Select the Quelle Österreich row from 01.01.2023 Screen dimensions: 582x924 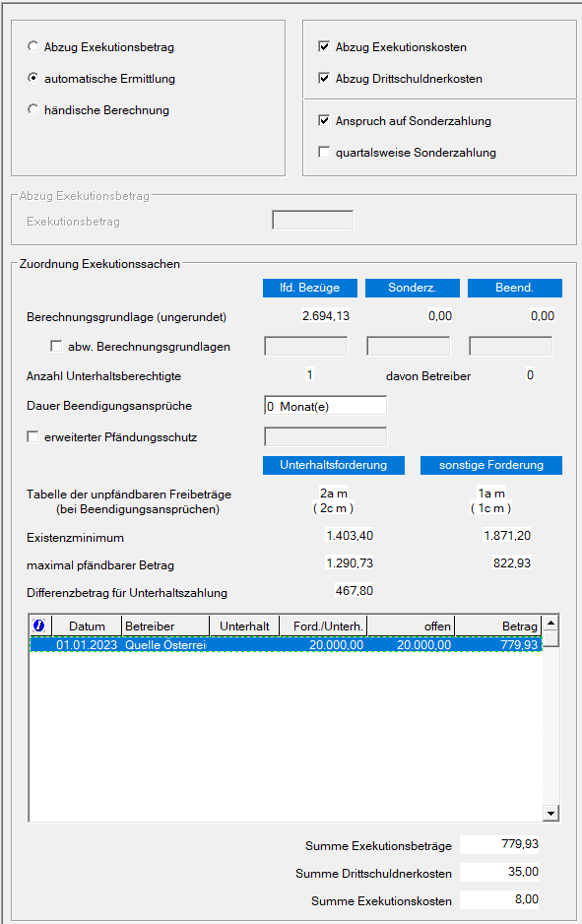[286, 644]
